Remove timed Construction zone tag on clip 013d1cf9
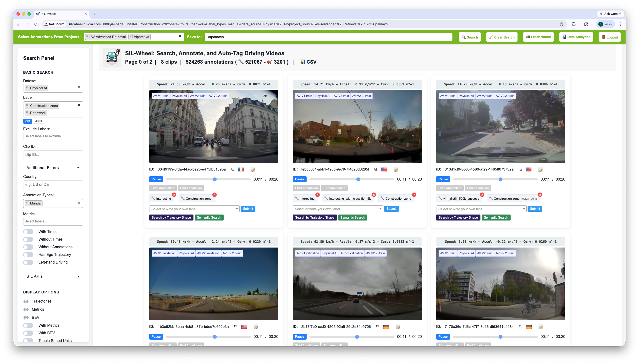The image size is (639, 364). coord(540,195)
